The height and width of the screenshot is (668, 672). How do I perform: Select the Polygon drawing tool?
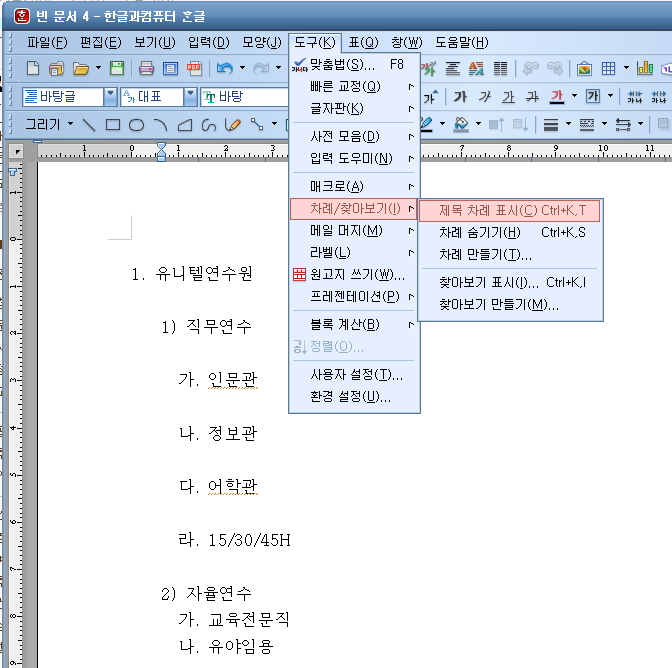(185, 125)
